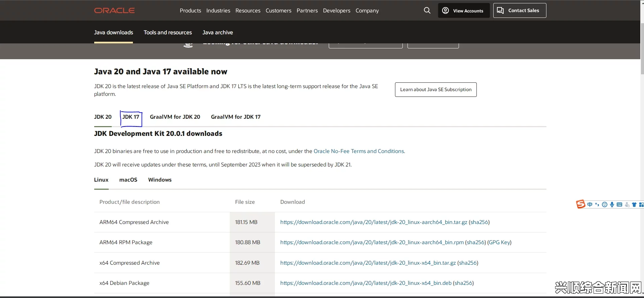Open the Products menu
Image resolution: width=644 pixels, height=298 pixels.
click(190, 10)
